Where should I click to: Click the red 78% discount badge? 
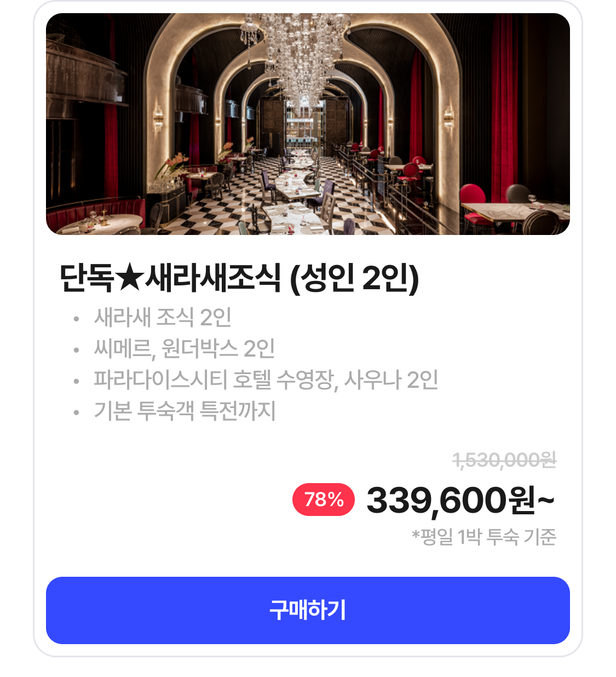[x=324, y=500]
